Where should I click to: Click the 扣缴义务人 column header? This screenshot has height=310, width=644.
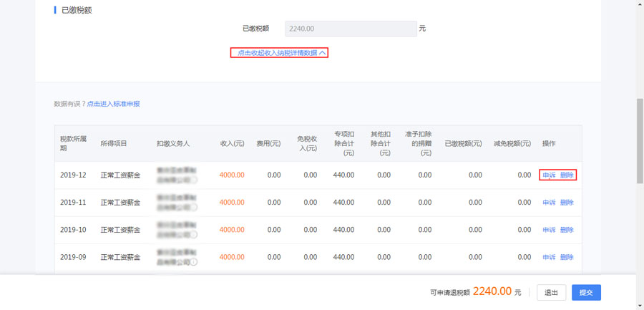coord(173,144)
